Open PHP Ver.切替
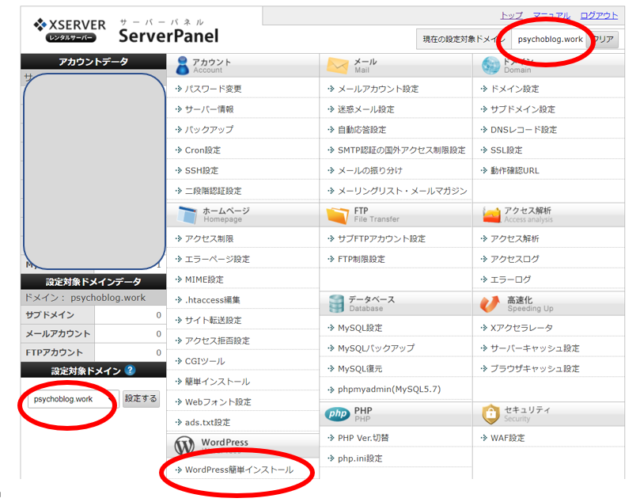The height and width of the screenshot is (502, 640). click(x=363, y=438)
